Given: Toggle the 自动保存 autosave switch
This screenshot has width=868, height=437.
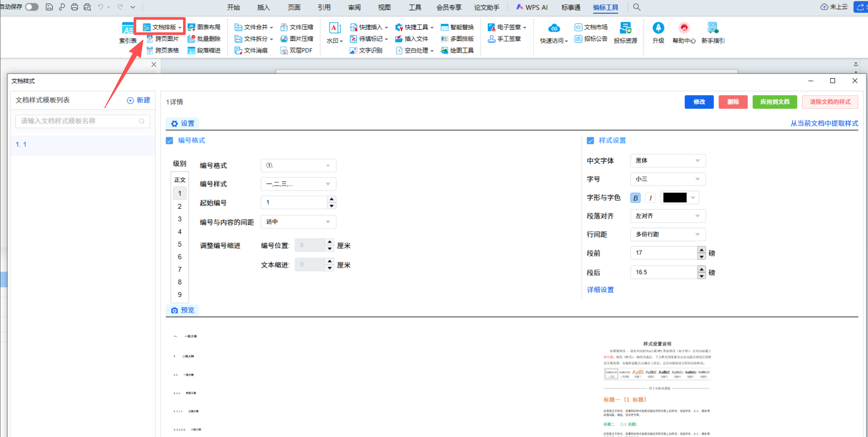Looking at the screenshot, I should 32,7.
